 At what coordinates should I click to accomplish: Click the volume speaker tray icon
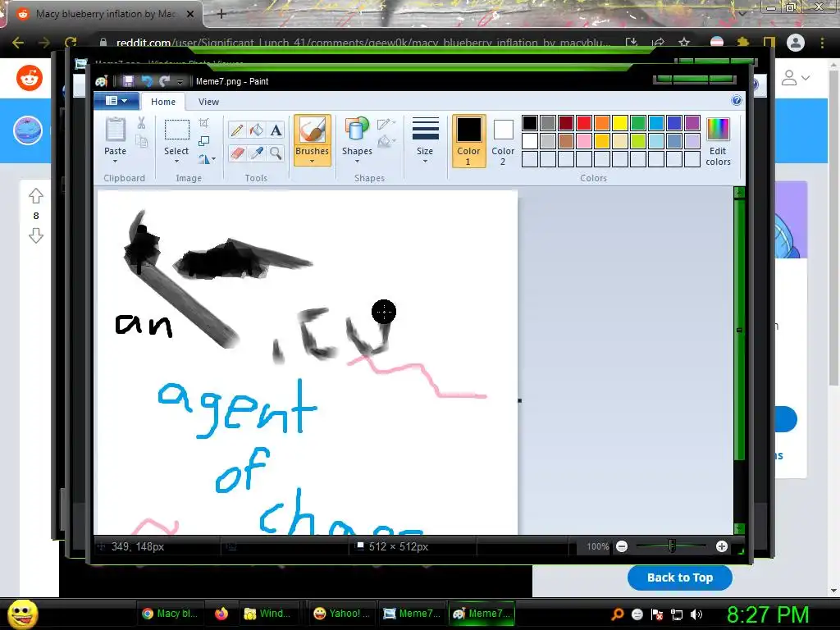(696, 614)
